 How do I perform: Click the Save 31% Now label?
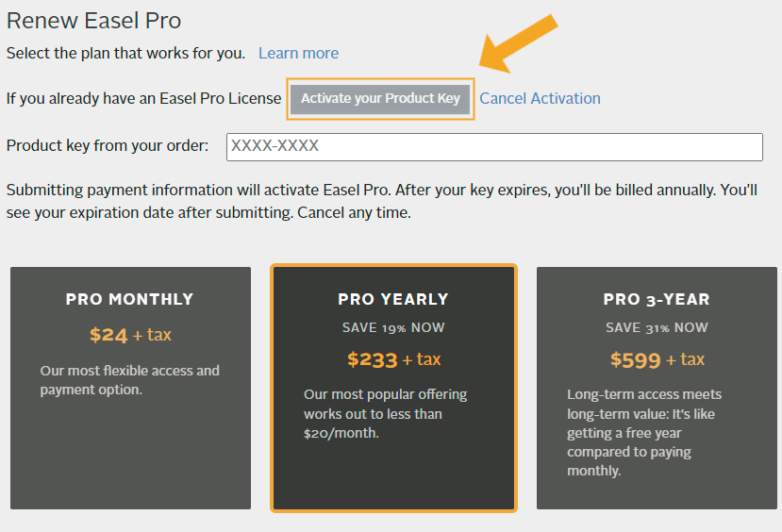click(x=657, y=327)
